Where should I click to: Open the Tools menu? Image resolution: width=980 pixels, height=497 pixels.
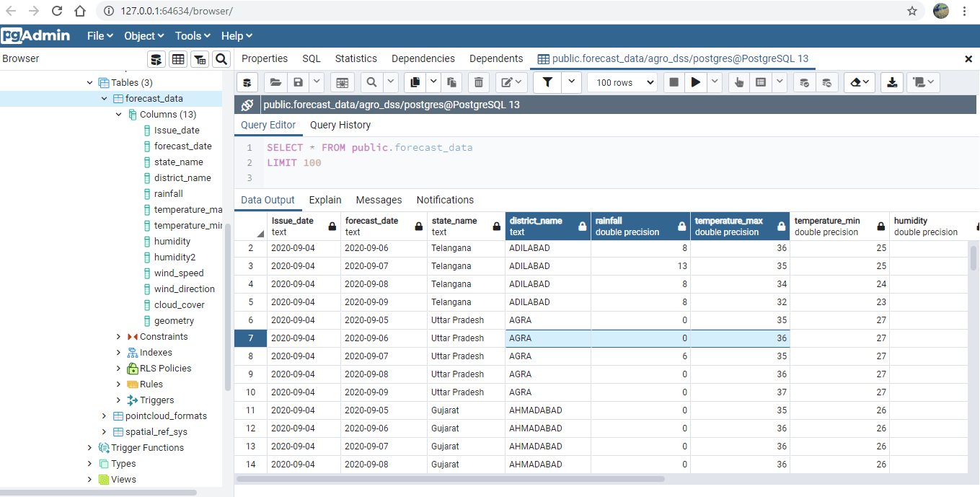click(191, 35)
